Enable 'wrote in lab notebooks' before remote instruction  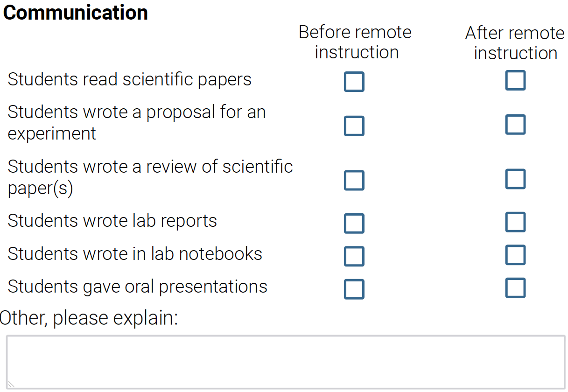point(354,256)
